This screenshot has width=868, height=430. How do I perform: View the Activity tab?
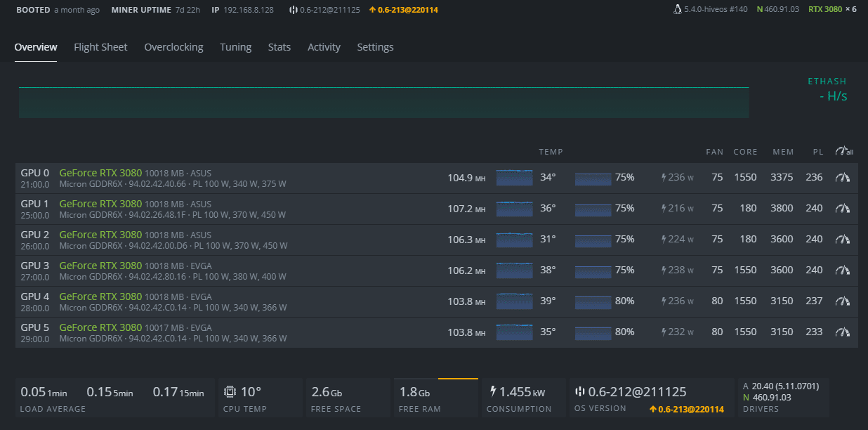[324, 47]
